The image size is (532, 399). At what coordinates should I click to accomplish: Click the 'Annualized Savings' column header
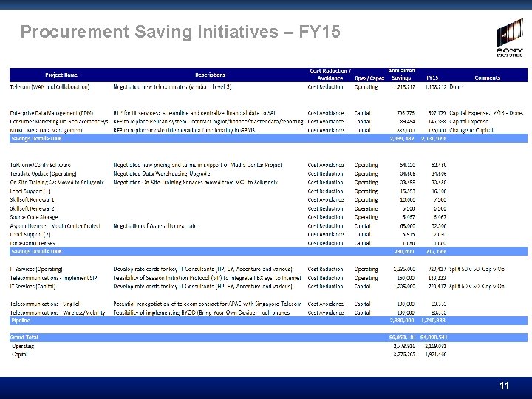coord(401,75)
